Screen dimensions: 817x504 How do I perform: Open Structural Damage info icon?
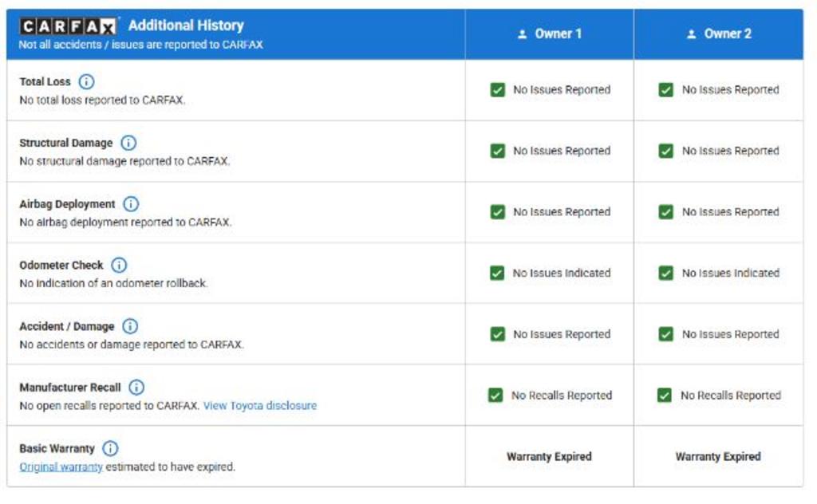point(128,143)
